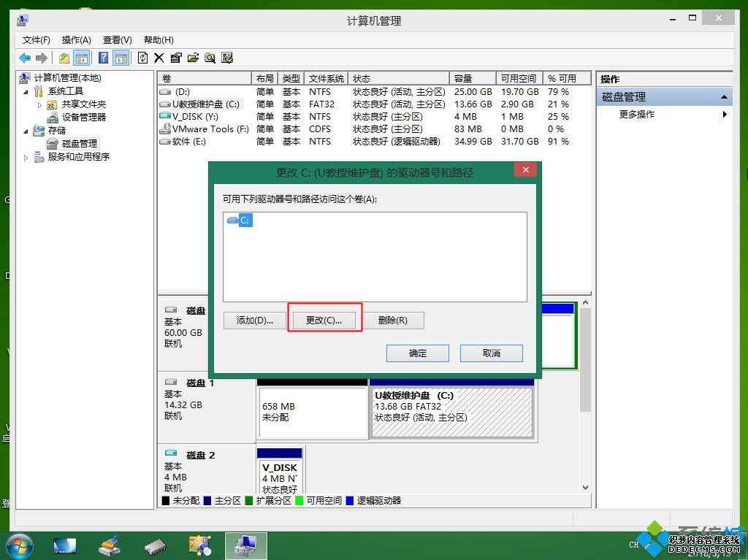The height and width of the screenshot is (560, 748).
Task: Select 计算机管理(本地) root tree item
Action: pos(67,77)
